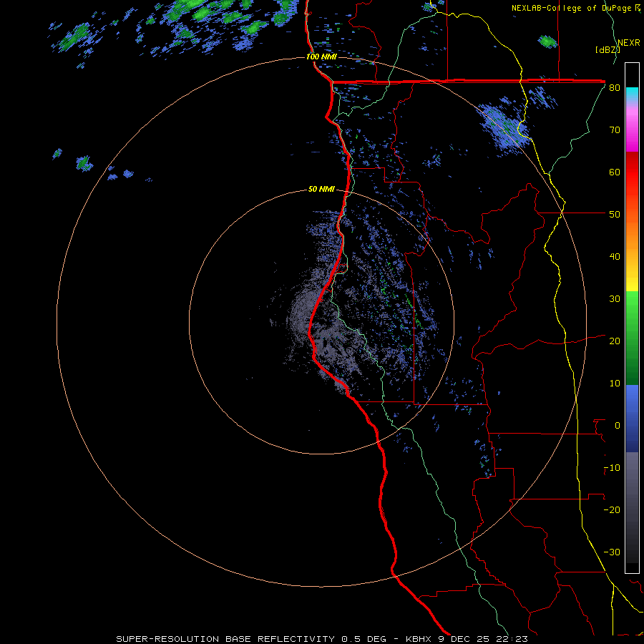Image resolution: width=644 pixels, height=644 pixels.
Task: Click the 10 value on the dBZ scale
Action: pyautogui.click(x=615, y=384)
